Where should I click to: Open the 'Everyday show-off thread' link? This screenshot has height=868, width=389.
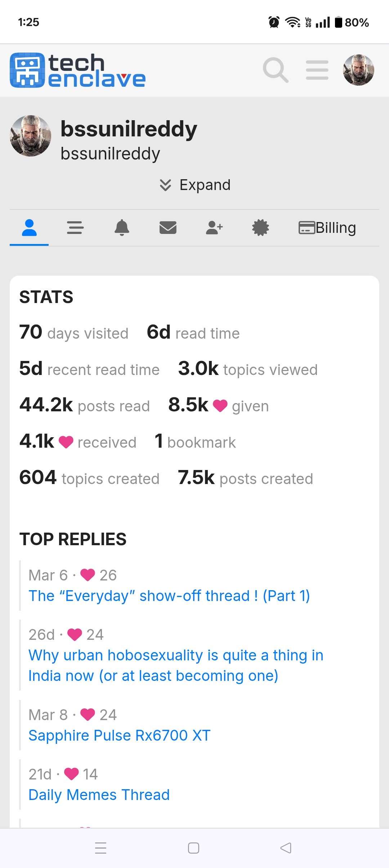tap(169, 596)
